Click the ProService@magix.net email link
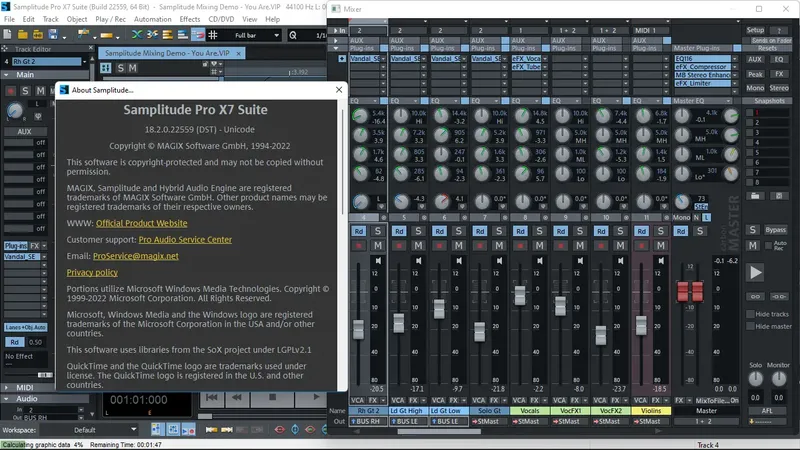The width and height of the screenshot is (800, 450). (x=136, y=256)
